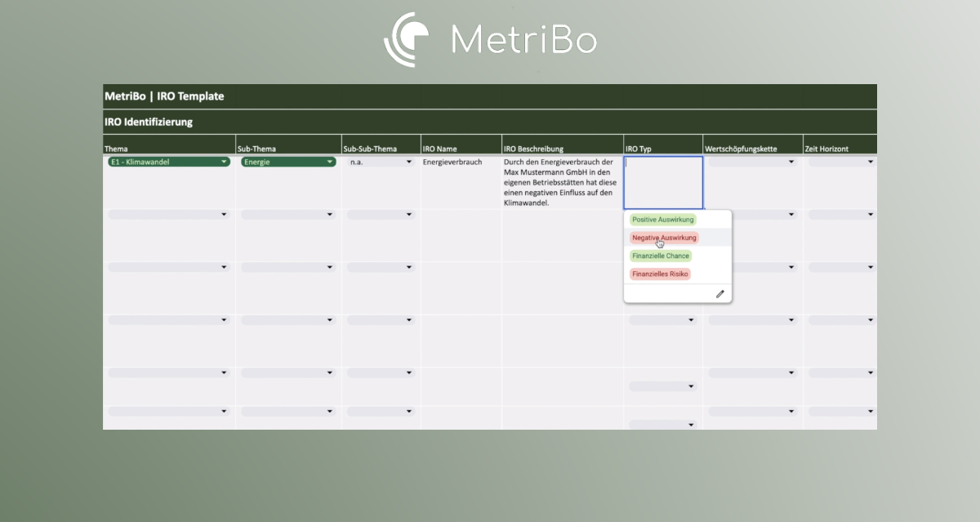980x522 pixels.
Task: Open the empty Sub-Sub-Thema dropdown in second row
Action: click(x=381, y=215)
